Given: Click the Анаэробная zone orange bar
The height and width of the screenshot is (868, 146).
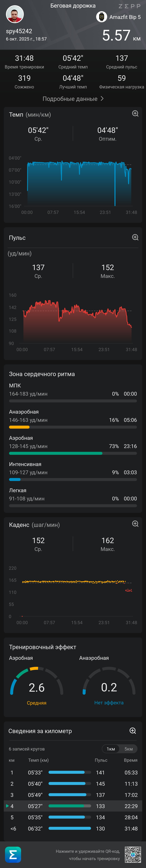Looking at the screenshot, I should click(19, 427).
